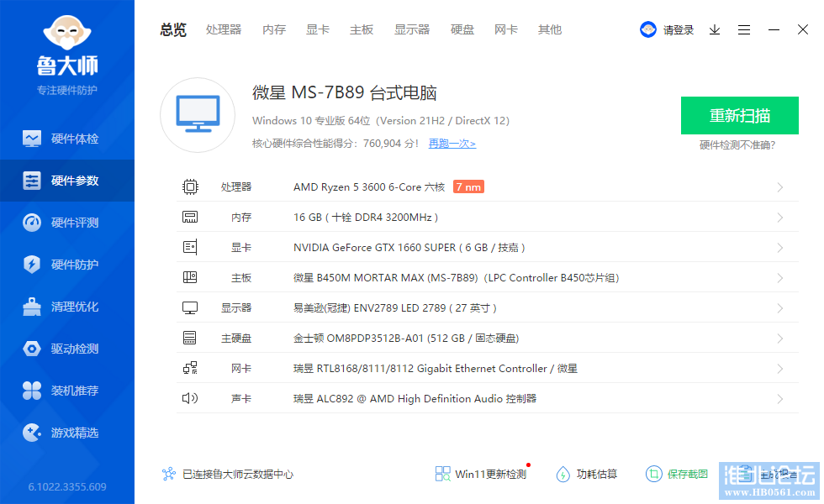This screenshot has height=504, width=824.
Task: Click the 7 nm badge
Action: (468, 186)
